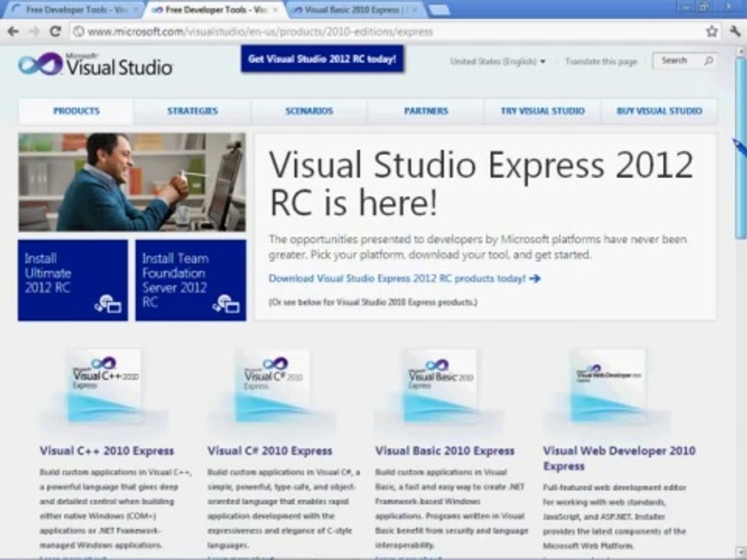Click the install icon on Ultimate 2012 RC tile
The image size is (747, 560).
click(107, 304)
